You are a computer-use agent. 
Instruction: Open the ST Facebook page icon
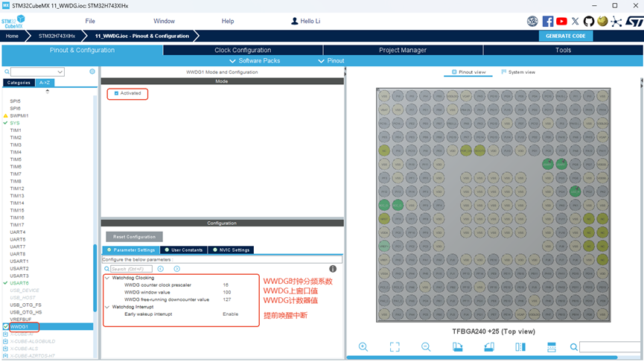point(548,22)
